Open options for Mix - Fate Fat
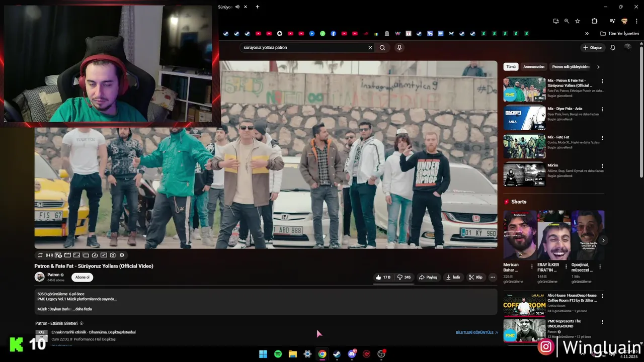 coord(602,138)
